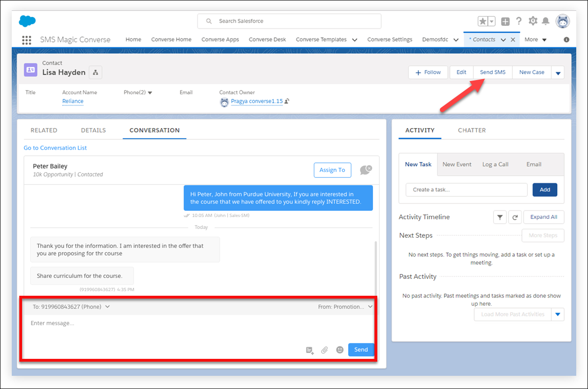
Task: Click the Salesforce cloud logo
Action: coord(27,21)
